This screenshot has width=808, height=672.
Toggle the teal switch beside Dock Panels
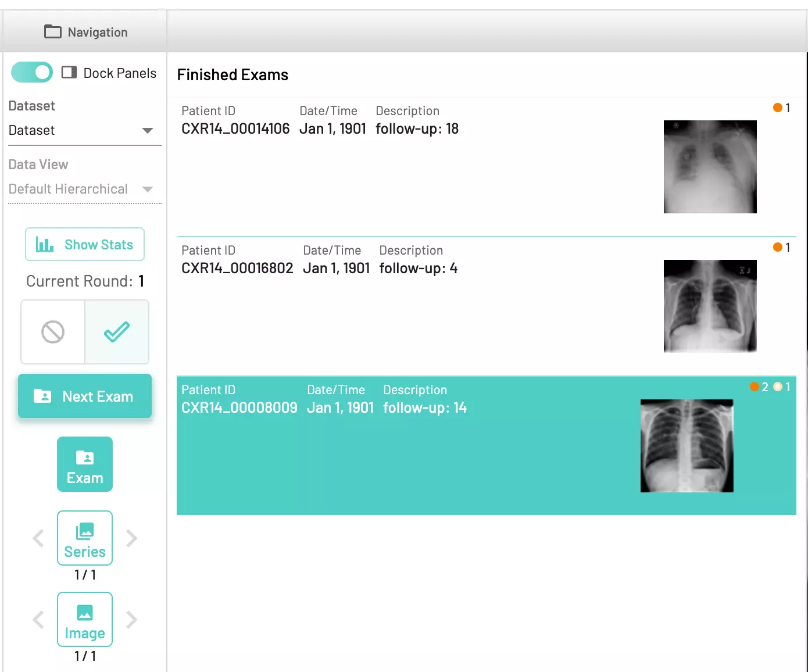(32, 73)
